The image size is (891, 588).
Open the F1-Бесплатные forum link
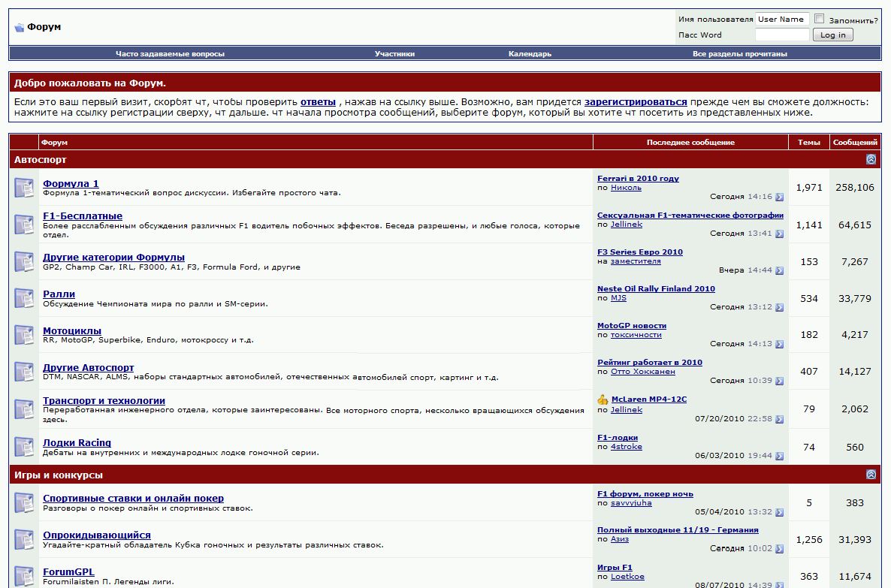pyautogui.click(x=83, y=216)
